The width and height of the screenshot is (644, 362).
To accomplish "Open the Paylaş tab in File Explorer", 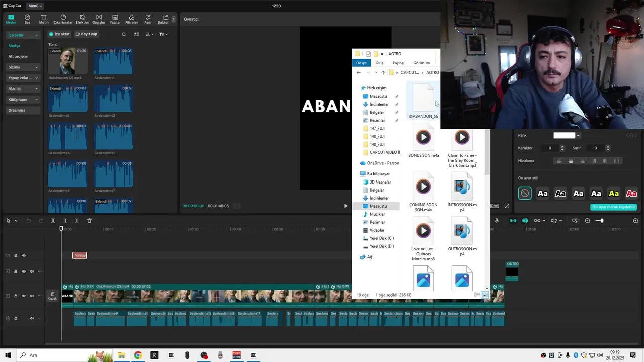I will [x=398, y=63].
